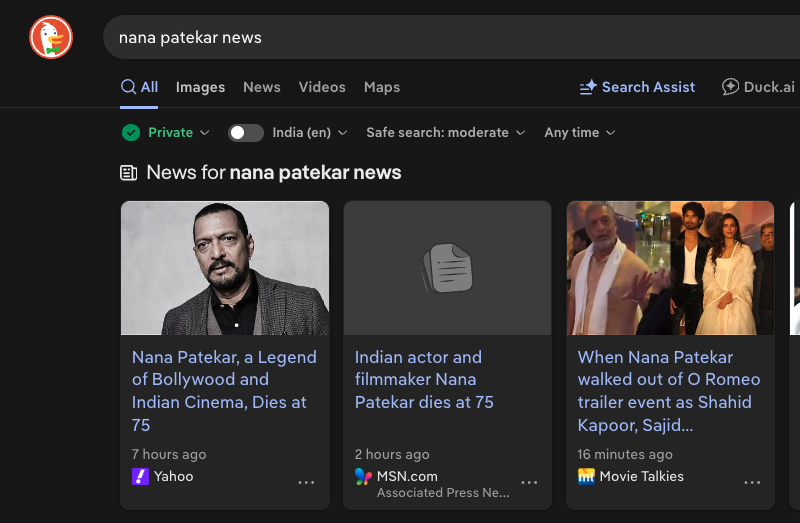Open more options on the Yahoo card
Screen dimensions: 800x523
306,482
